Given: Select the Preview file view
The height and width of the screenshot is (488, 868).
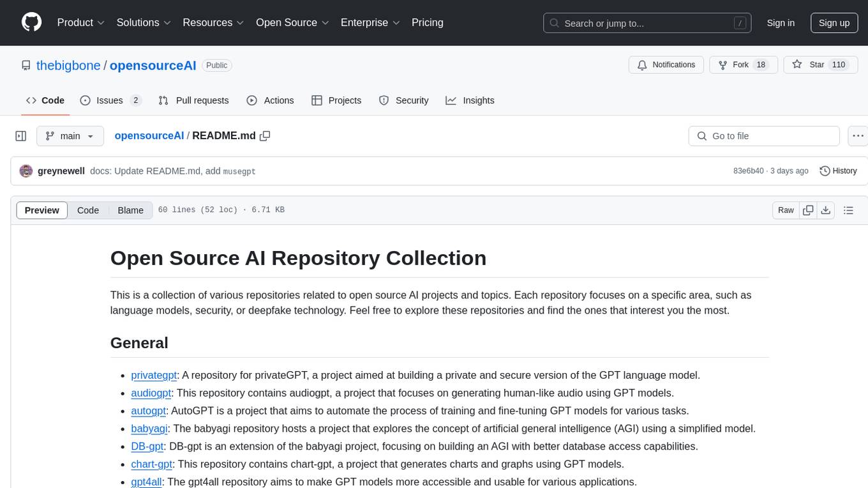Looking at the screenshot, I should click(42, 210).
